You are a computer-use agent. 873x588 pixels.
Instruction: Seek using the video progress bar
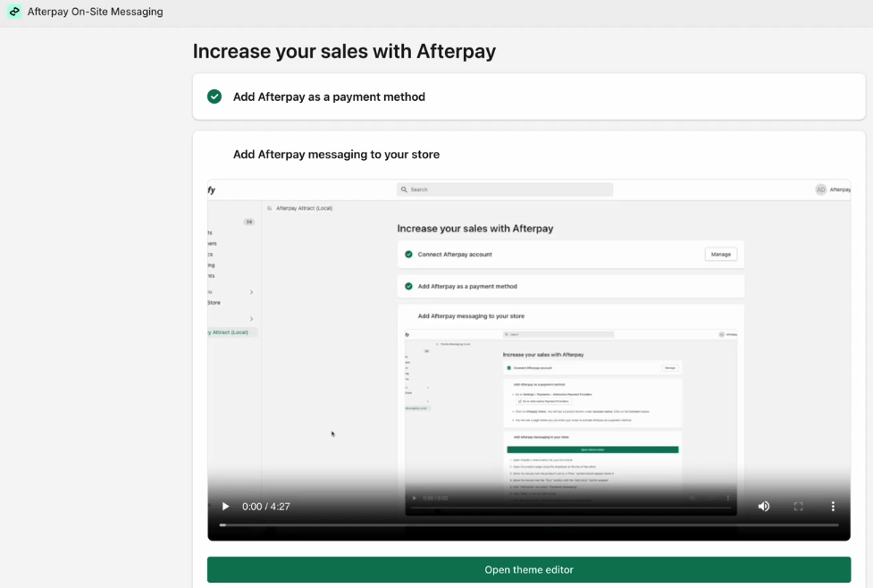529,525
